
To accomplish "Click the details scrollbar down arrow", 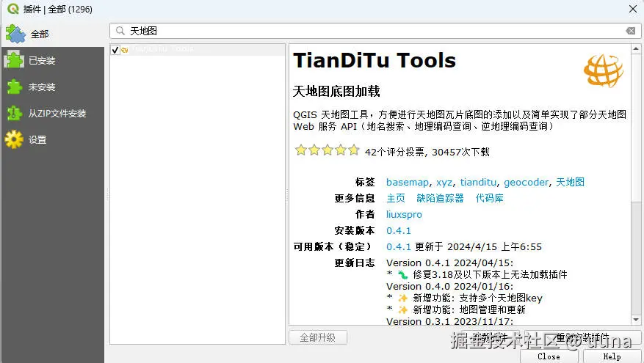I will (636, 320).
